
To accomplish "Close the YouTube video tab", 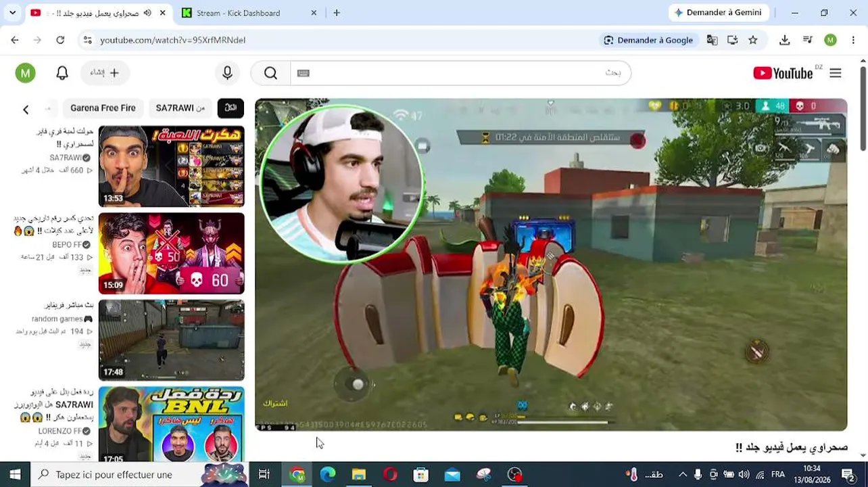I will tap(162, 13).
